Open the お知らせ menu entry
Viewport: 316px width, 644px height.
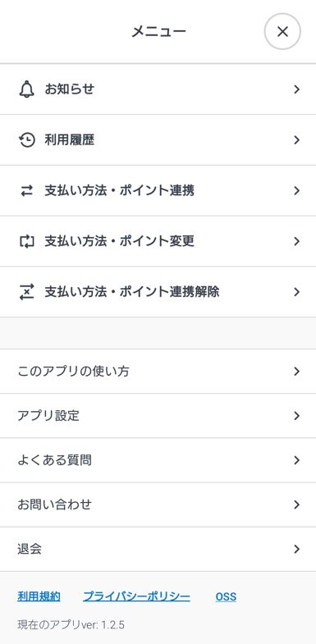[158, 89]
